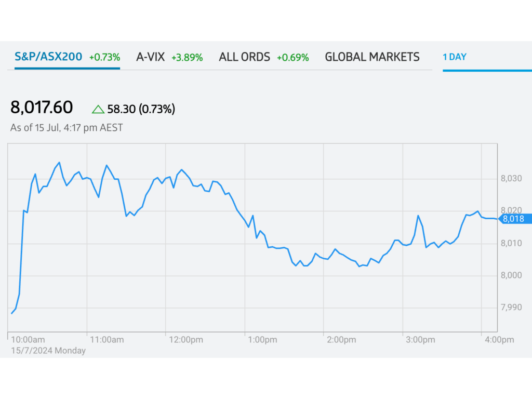This screenshot has width=532, height=399.
Task: Click the 12:00pm axis label
Action: 186,340
